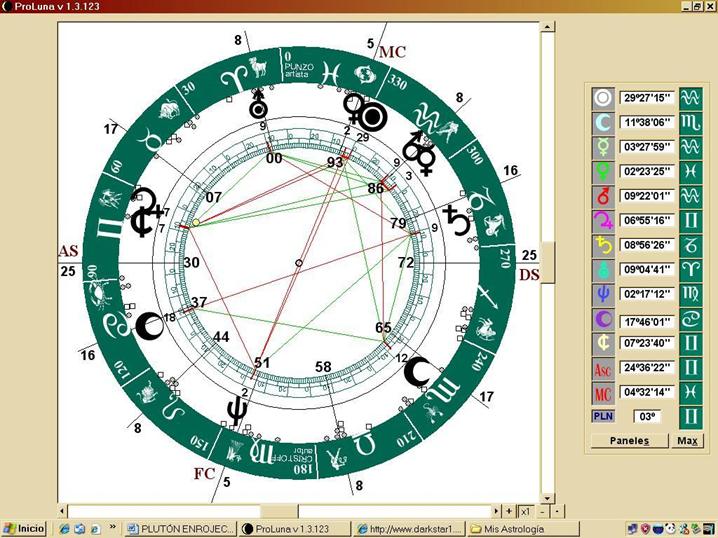Select the Mercury symbol in side panel
Screen dimensions: 718x538
(x=602, y=146)
